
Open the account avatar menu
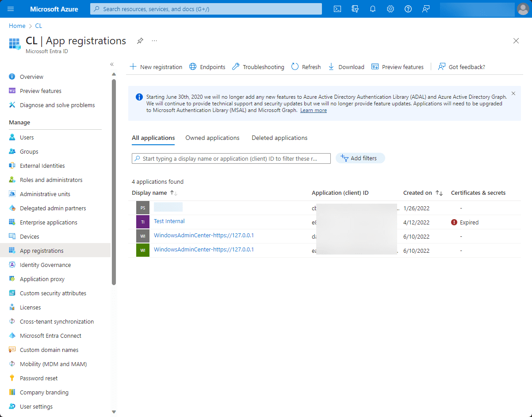pyautogui.click(x=522, y=9)
